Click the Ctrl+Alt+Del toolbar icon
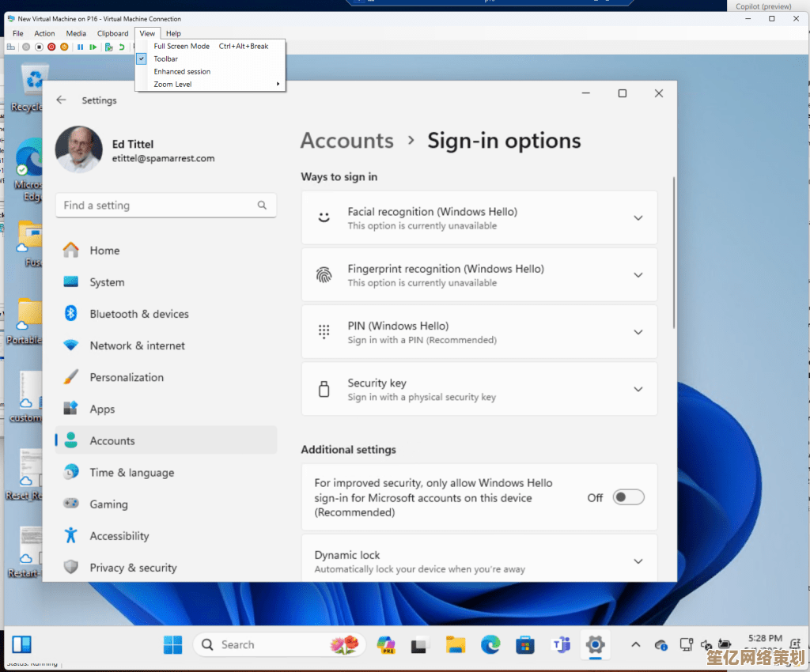This screenshot has height=672, width=810. 10,47
